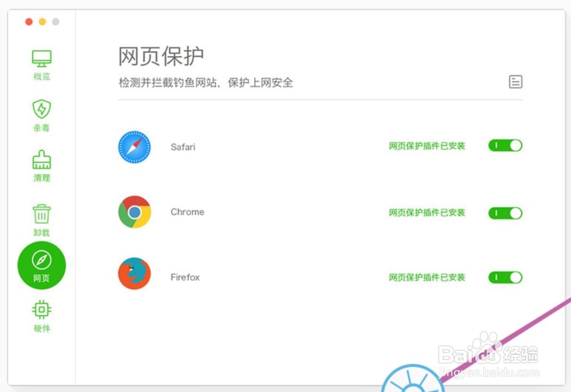This screenshot has width=571, height=392.
Task: Minimize window with the yellow button
Action: pos(42,22)
